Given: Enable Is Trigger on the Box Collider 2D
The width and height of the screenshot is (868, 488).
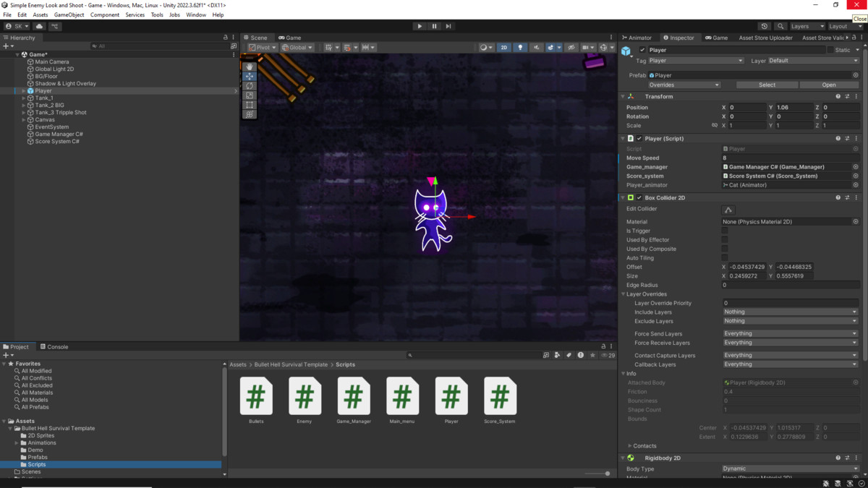Looking at the screenshot, I should click(725, 231).
